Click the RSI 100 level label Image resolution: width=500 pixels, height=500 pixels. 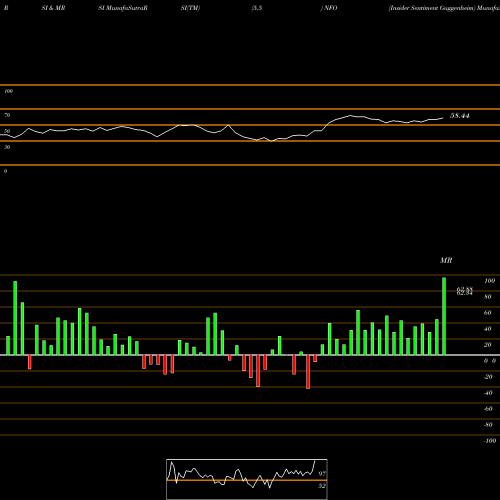[x=8, y=91]
